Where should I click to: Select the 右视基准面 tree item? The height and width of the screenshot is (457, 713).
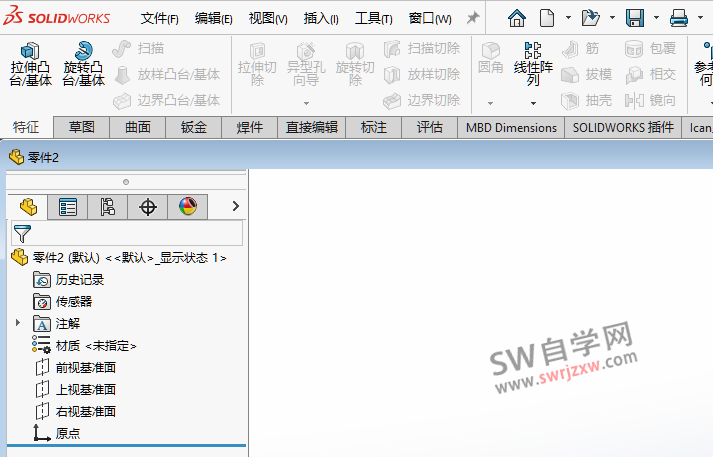click(75, 412)
